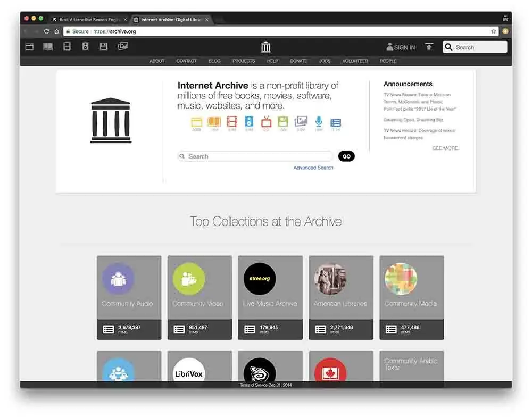
Task: Open the Advanced Search link
Action: (313, 168)
